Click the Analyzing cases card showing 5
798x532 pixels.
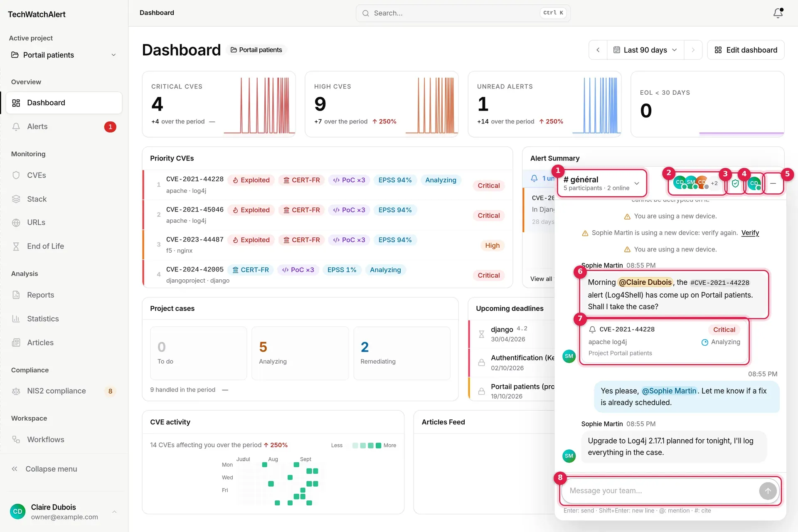(x=300, y=353)
